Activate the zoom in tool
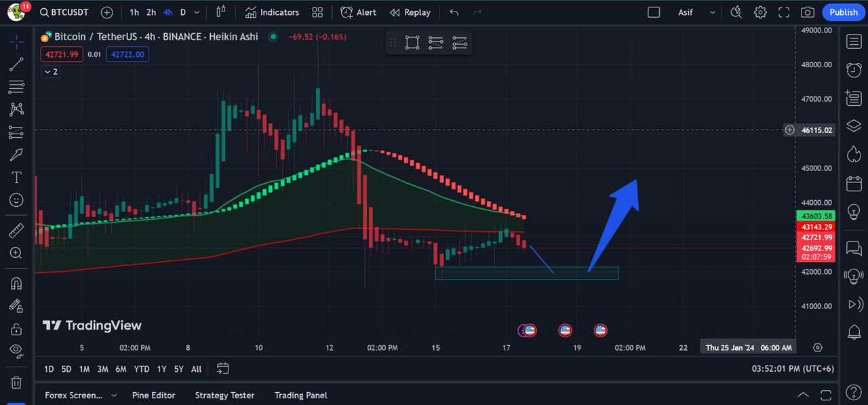 (16, 253)
